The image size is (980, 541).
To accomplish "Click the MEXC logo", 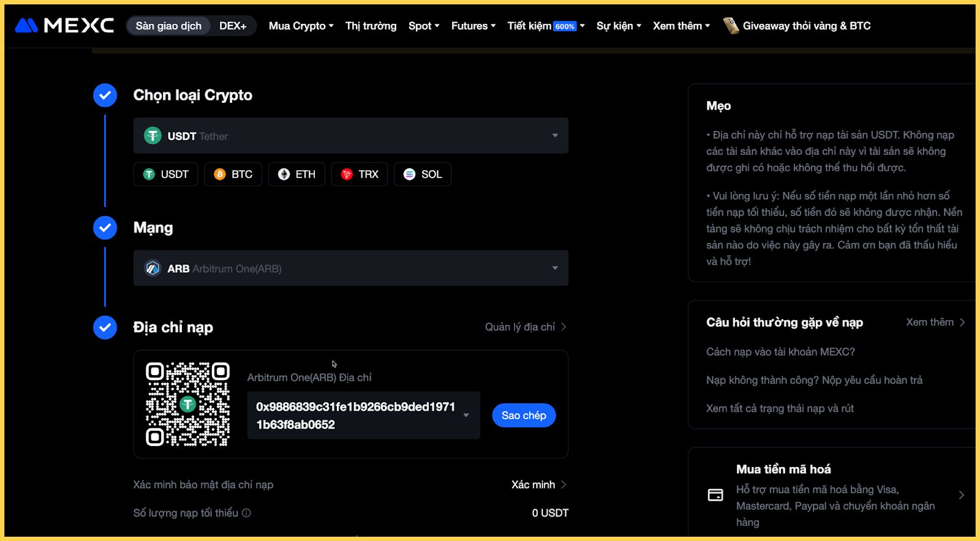I will coord(64,26).
